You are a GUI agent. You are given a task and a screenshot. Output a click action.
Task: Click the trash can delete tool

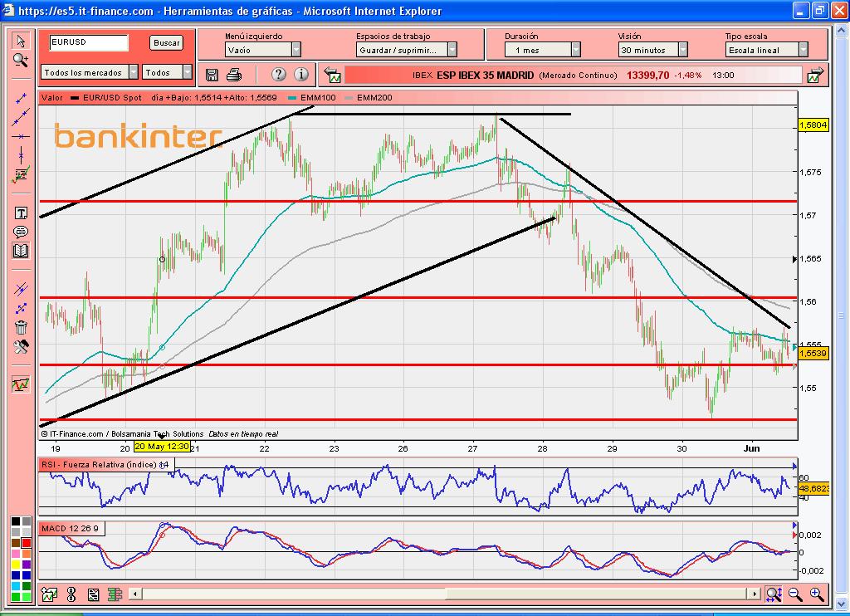[x=21, y=327]
